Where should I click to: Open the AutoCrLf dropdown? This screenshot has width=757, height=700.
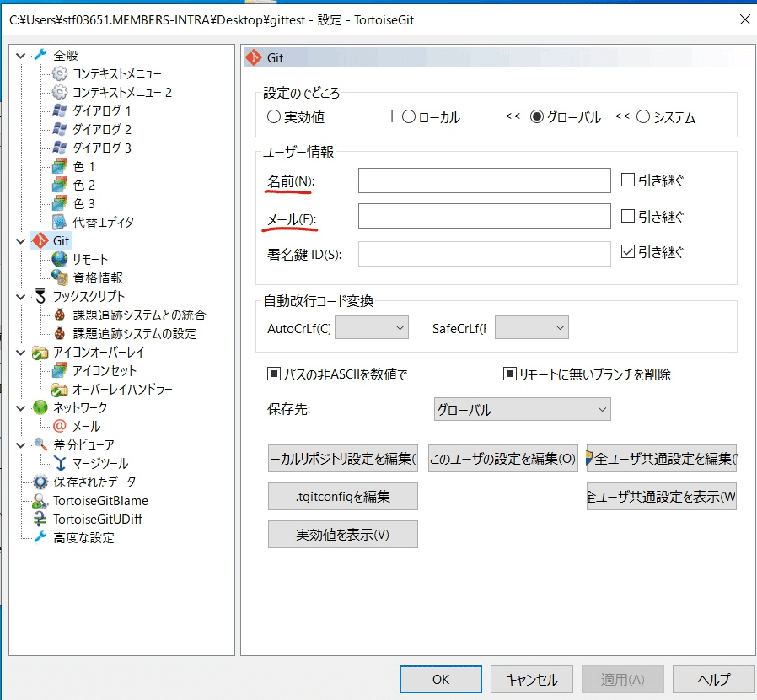tap(372, 327)
